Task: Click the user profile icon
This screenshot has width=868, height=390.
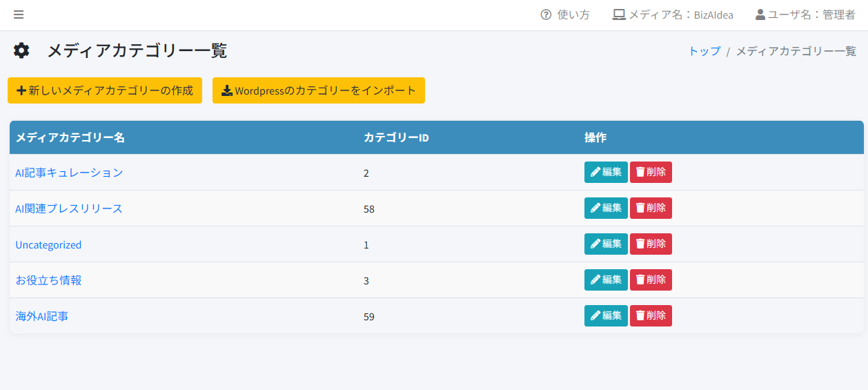Action: tap(760, 14)
